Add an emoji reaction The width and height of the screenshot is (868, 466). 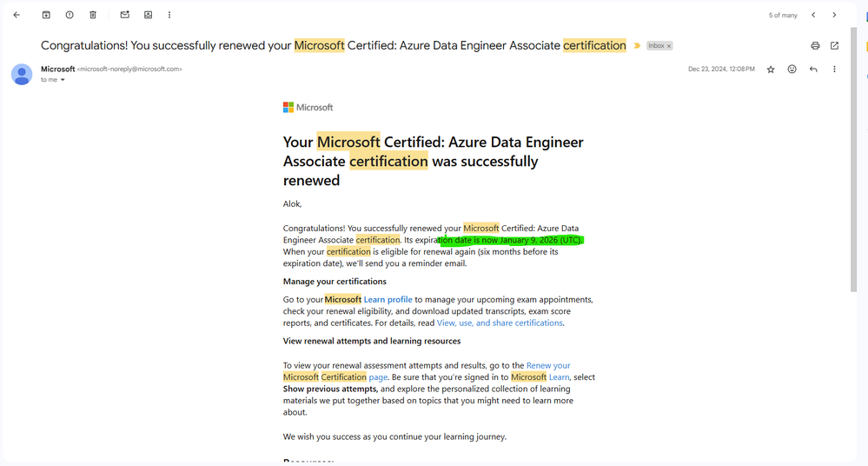[792, 70]
